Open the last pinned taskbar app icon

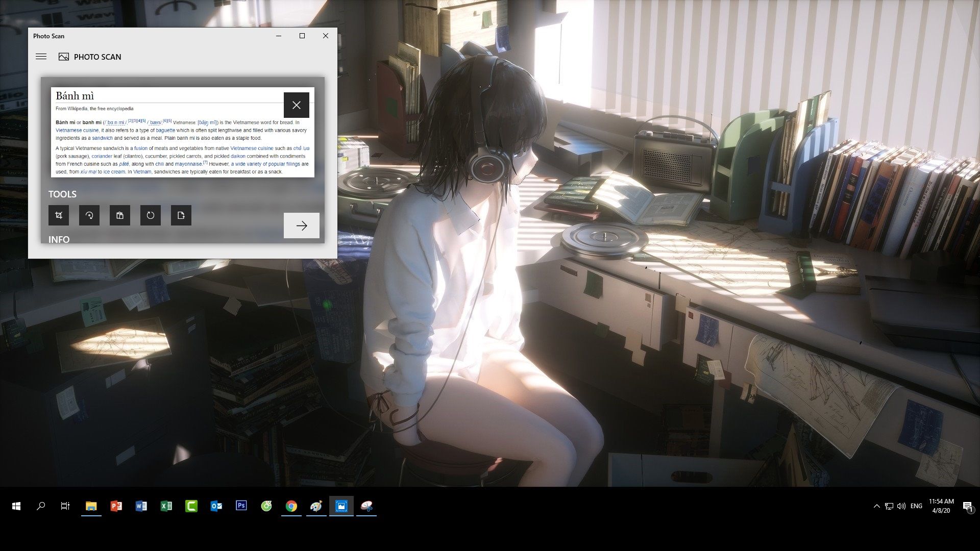[x=366, y=506]
